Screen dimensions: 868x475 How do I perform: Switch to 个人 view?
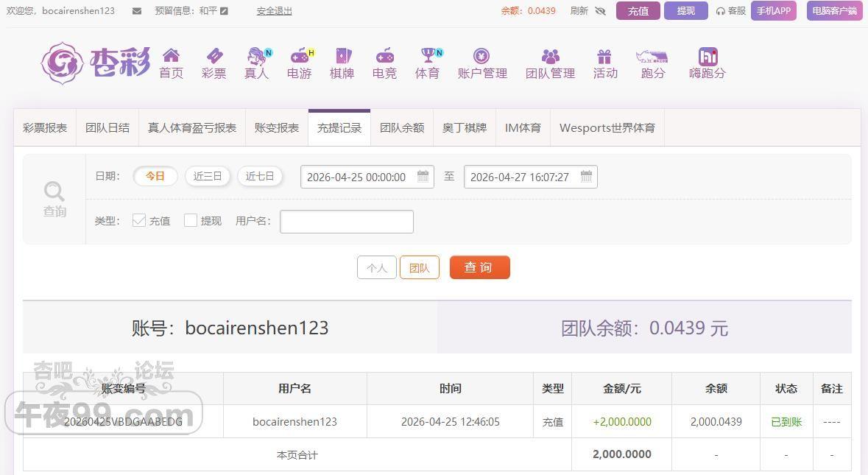[377, 267]
